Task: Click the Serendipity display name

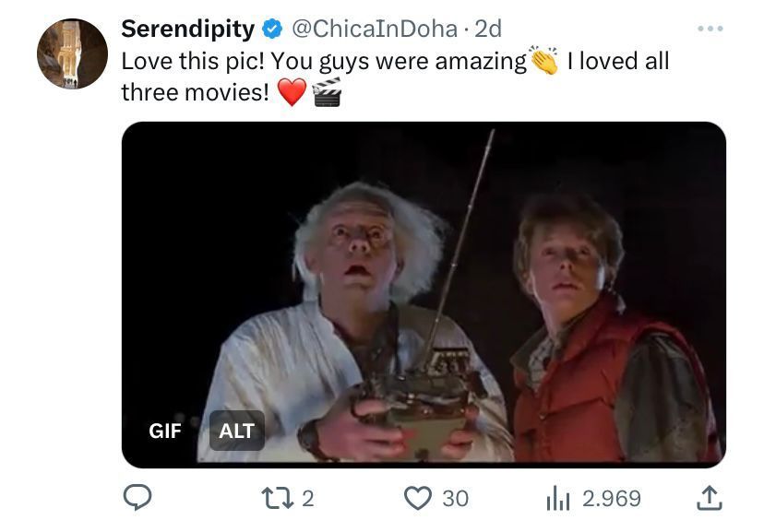Action: coord(187,29)
